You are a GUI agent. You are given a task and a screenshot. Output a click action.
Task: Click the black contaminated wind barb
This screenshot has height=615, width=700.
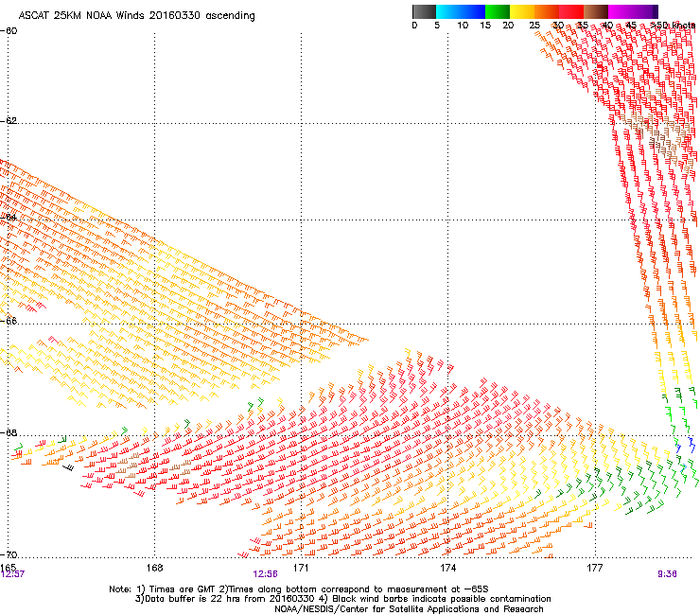coord(69,467)
